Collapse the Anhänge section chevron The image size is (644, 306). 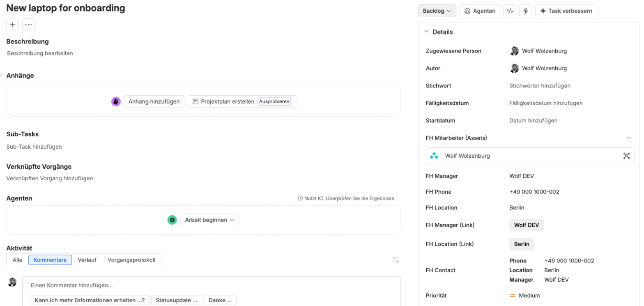1,76
